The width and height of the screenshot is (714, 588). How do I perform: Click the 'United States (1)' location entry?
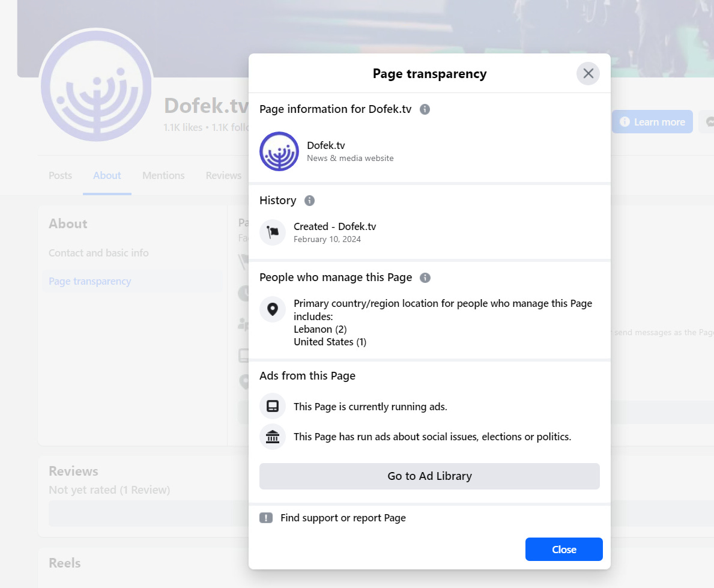point(330,342)
